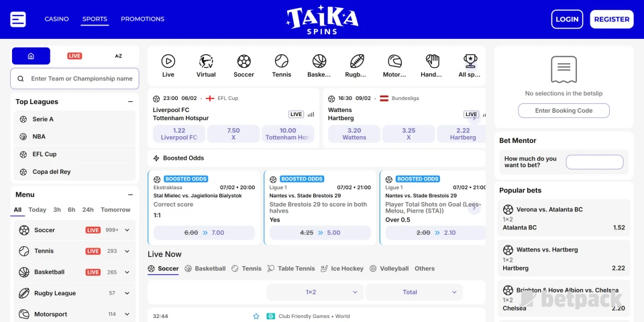Click the Enter Booking Code button

pyautogui.click(x=563, y=111)
